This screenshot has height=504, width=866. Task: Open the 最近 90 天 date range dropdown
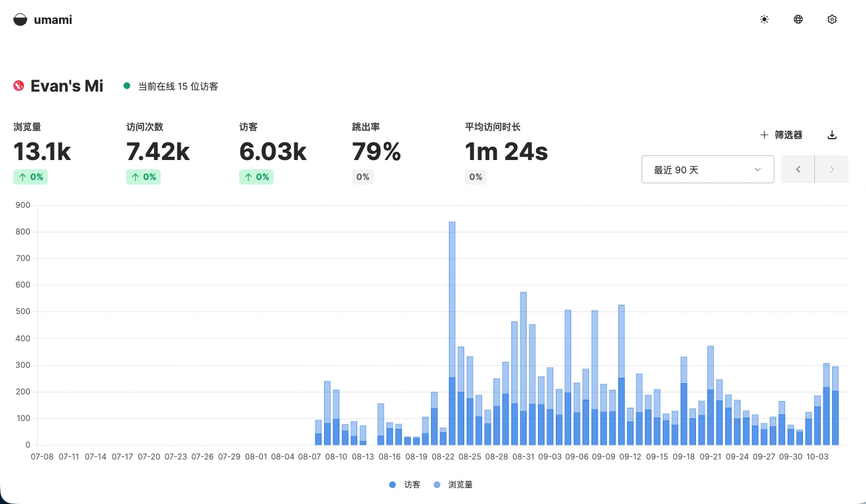pyautogui.click(x=707, y=169)
